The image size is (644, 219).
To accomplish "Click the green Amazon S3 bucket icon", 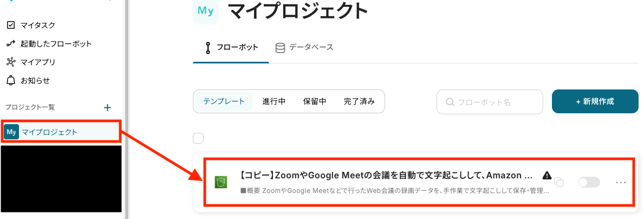I will (220, 182).
